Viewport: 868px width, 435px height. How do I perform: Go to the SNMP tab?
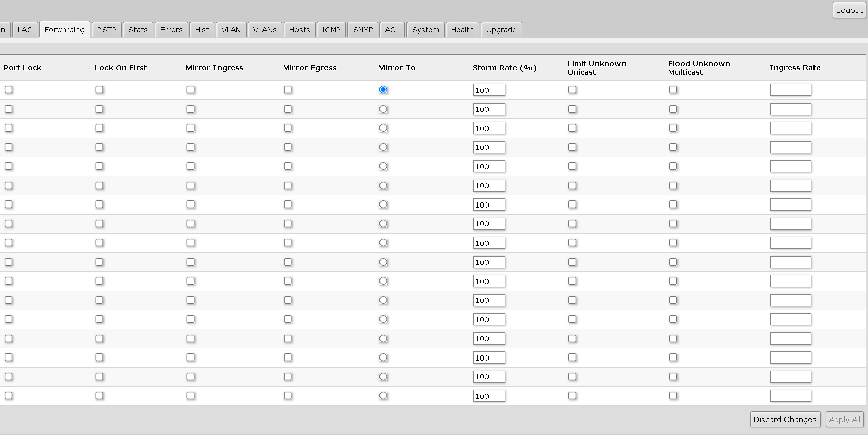(x=363, y=30)
